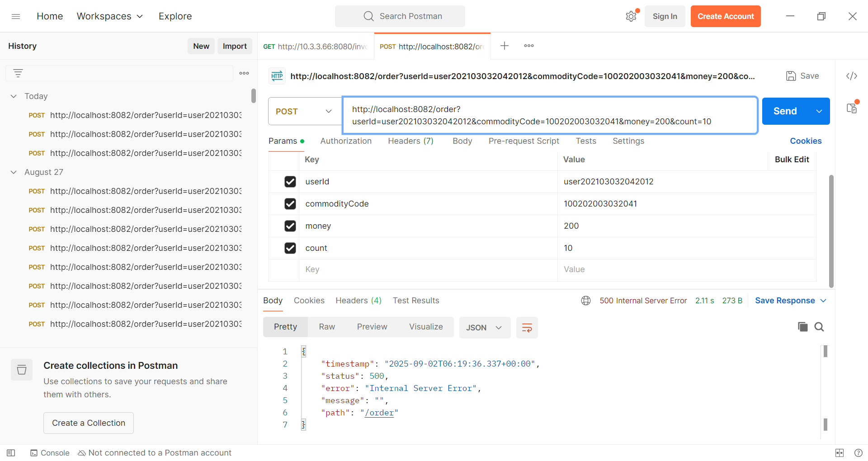
Task: Select the Raw response view tab
Action: click(x=327, y=327)
